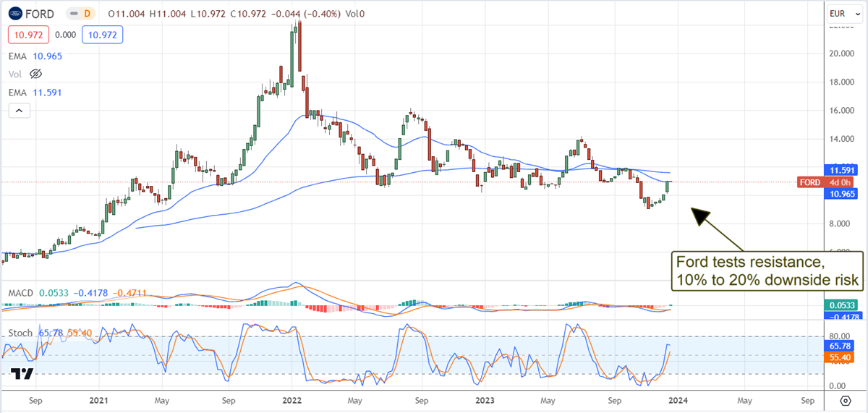The image size is (868, 413).
Task: Click the red 10.972 sell price box
Action: coord(28,34)
